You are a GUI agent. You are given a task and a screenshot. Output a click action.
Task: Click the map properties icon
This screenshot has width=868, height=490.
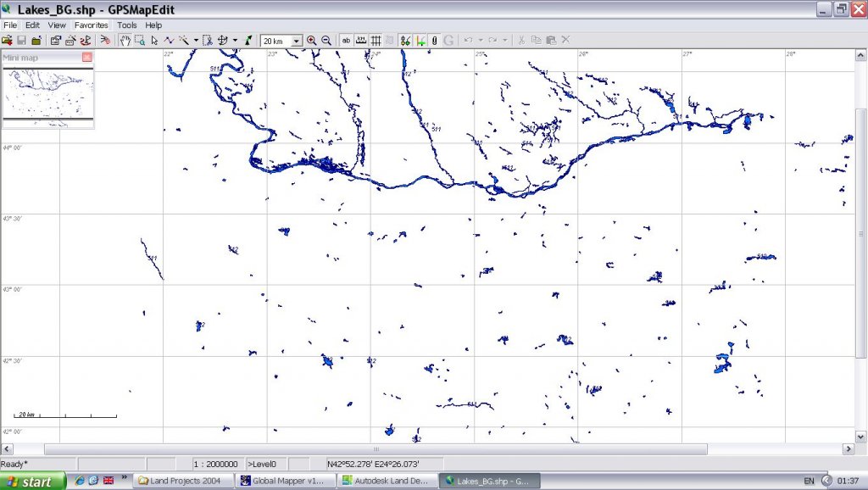click(56, 40)
